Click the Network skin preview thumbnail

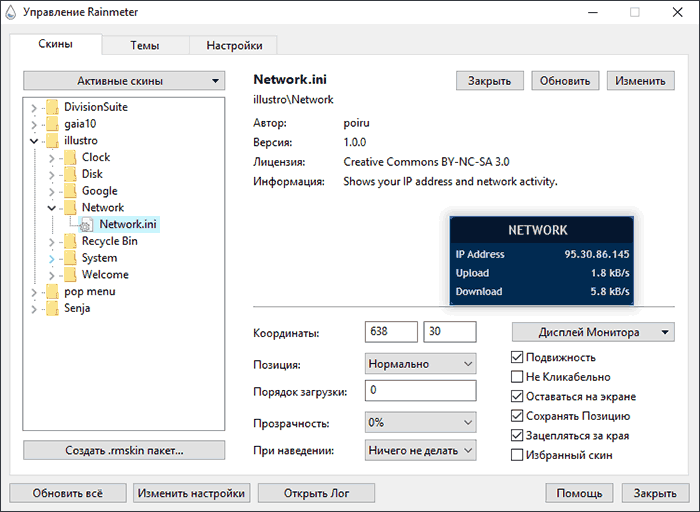tap(542, 261)
